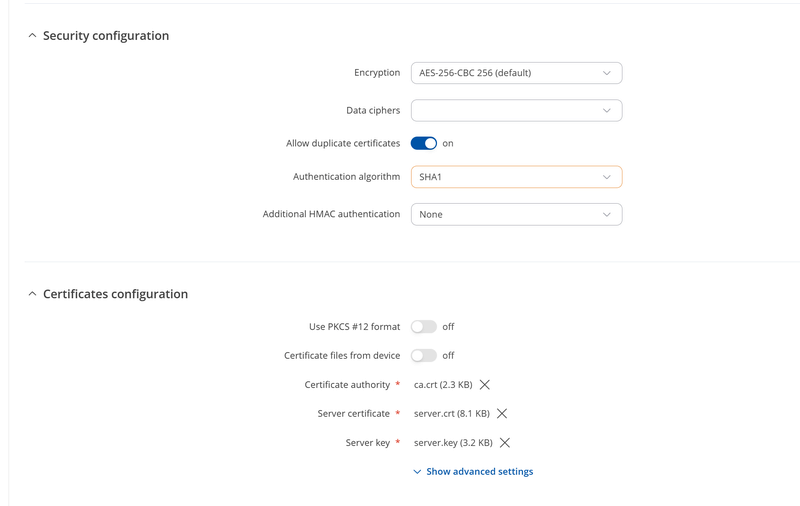Click the Certificate authority label

pyautogui.click(x=347, y=385)
